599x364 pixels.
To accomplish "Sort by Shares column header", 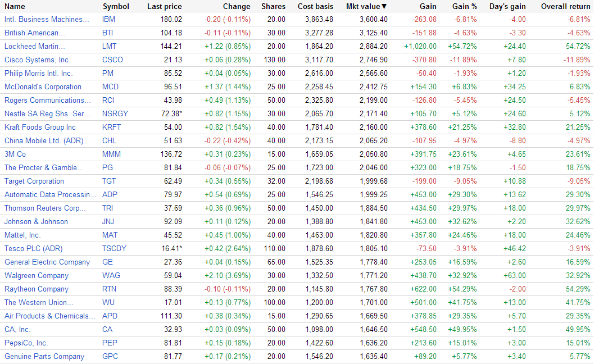I will pos(273,7).
